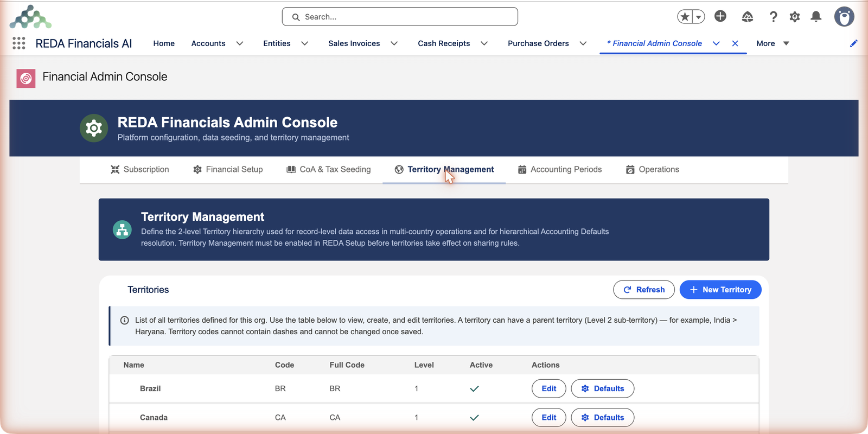Switch to the CoA & Tax Seeding tab
868x434 pixels.
click(x=329, y=169)
